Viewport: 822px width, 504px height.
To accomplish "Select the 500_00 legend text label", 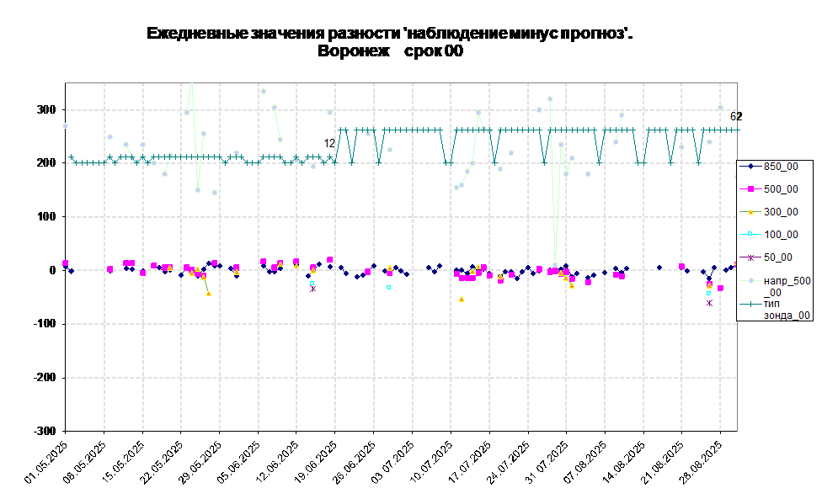I will [781, 189].
